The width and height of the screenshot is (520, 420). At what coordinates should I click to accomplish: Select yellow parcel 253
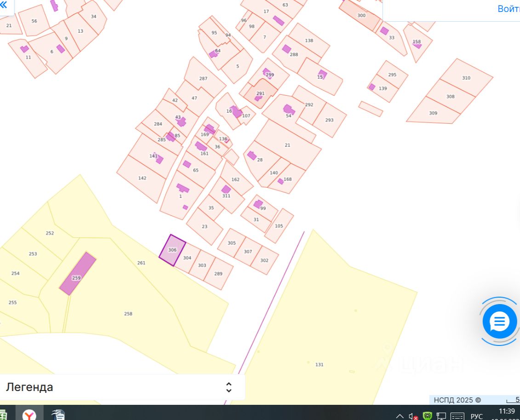click(33, 254)
